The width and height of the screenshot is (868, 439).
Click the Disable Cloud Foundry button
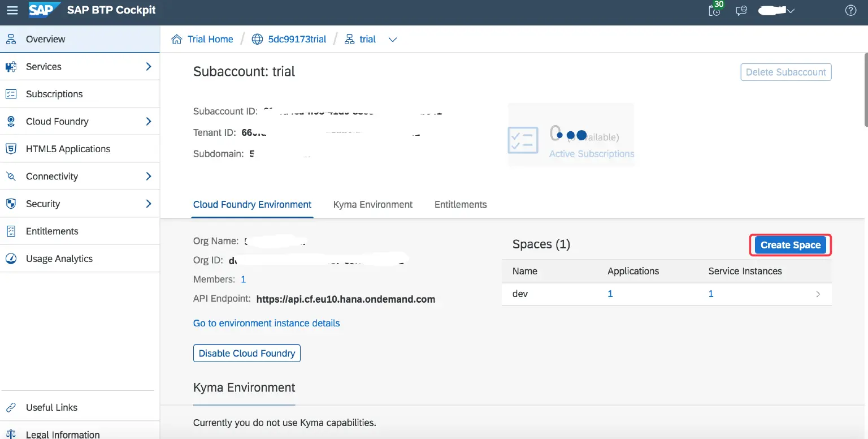[x=247, y=353]
